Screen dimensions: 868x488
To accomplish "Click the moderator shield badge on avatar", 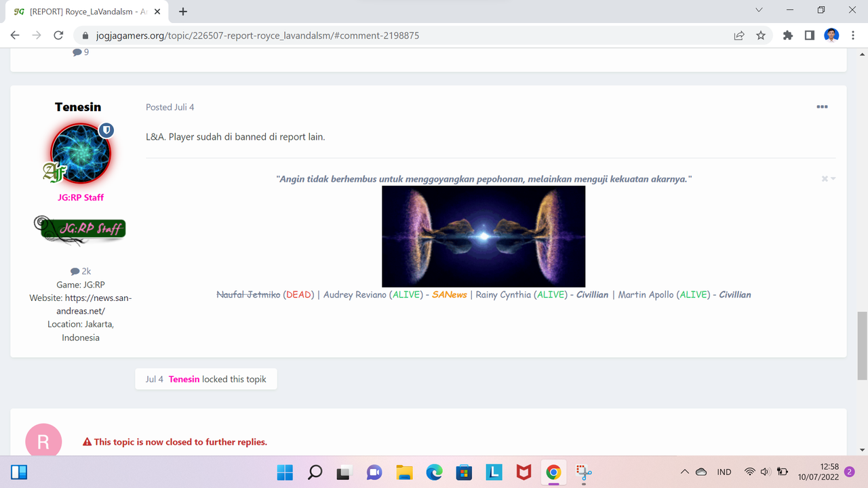I will tap(106, 130).
